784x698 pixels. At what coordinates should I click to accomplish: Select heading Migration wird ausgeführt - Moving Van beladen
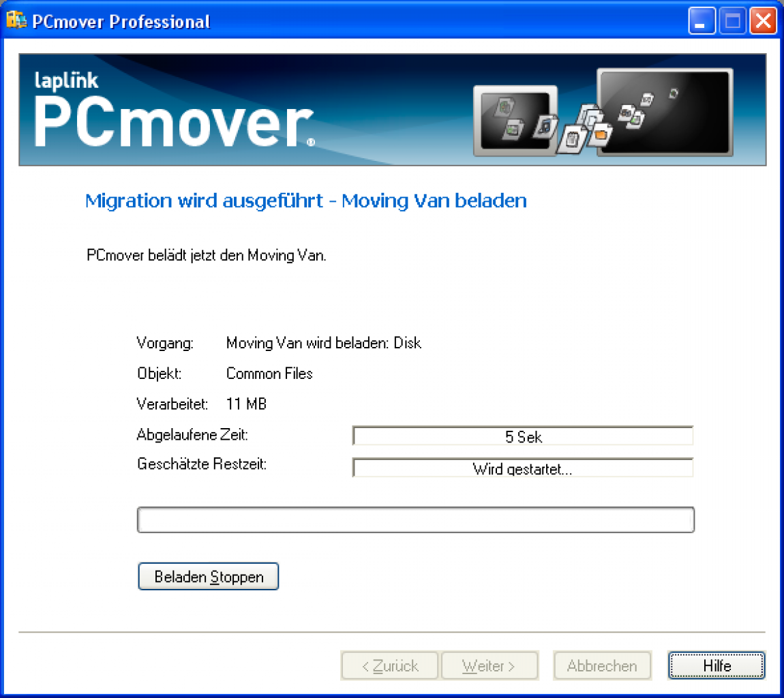point(306,200)
